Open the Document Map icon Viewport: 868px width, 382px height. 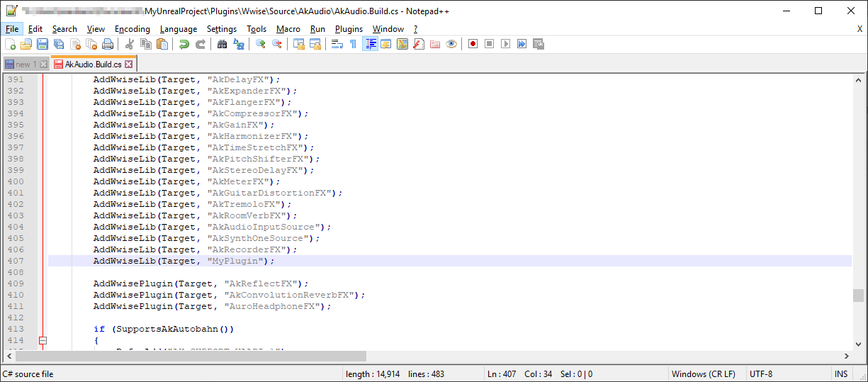[x=402, y=44]
